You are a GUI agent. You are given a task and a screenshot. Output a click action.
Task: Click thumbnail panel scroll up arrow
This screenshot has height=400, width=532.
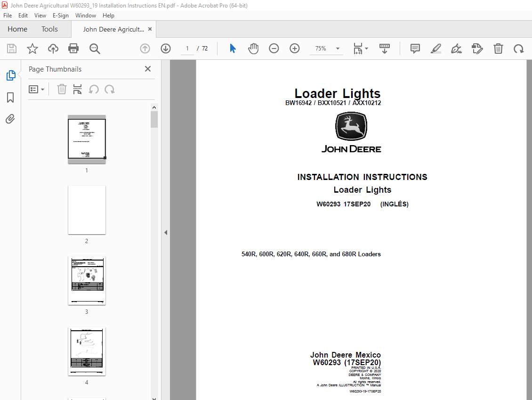coord(154,107)
